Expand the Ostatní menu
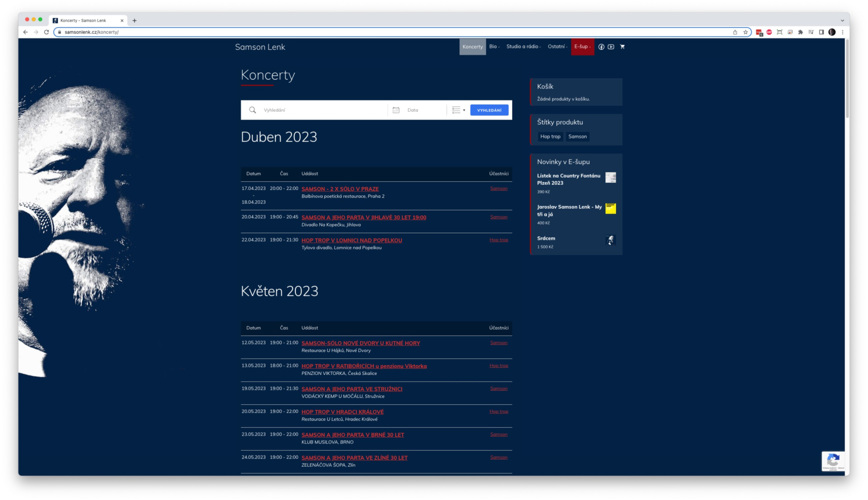Image resolution: width=868 pixels, height=500 pixels. [557, 47]
